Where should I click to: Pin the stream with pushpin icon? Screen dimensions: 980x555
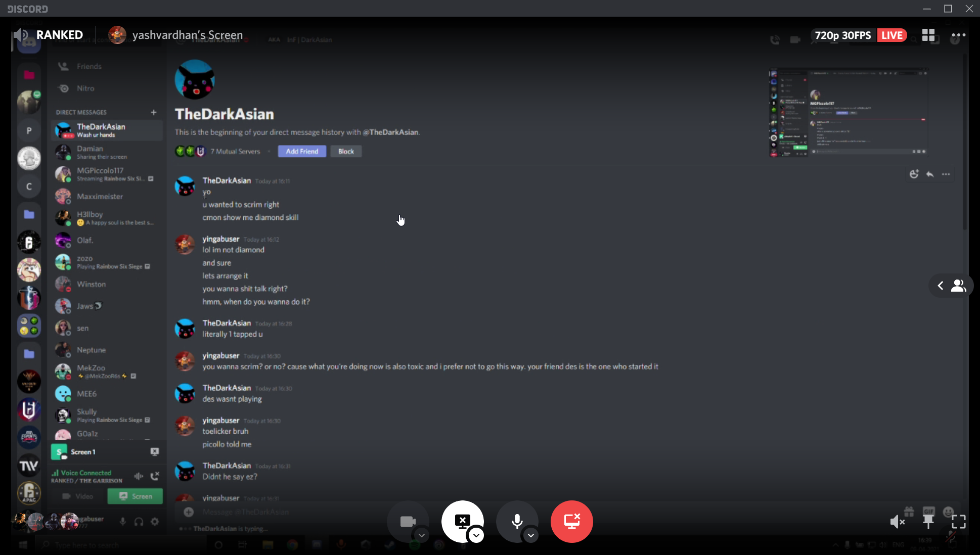click(928, 522)
